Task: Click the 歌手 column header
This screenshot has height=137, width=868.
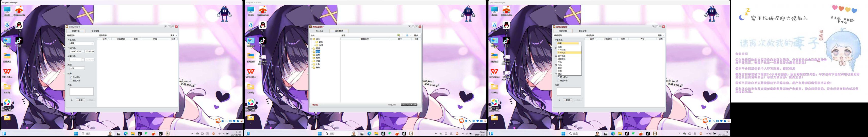Action: point(400,39)
